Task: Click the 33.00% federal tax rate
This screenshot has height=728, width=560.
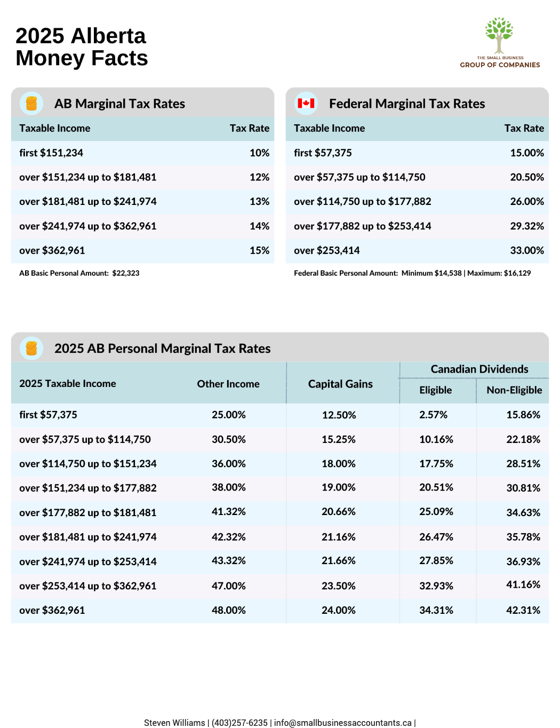Action: coord(527,250)
